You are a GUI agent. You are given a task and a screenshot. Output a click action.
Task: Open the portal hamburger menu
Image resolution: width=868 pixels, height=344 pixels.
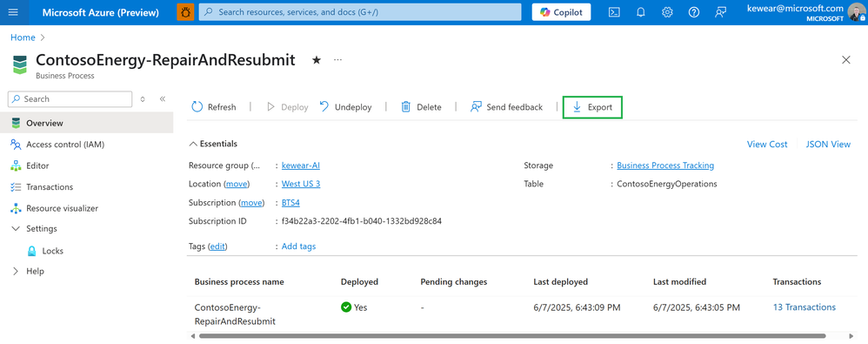pyautogui.click(x=13, y=12)
